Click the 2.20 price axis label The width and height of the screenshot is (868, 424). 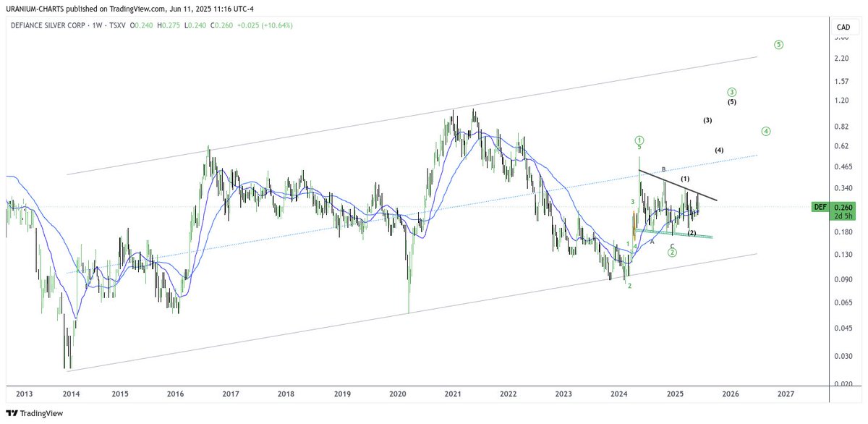point(841,59)
